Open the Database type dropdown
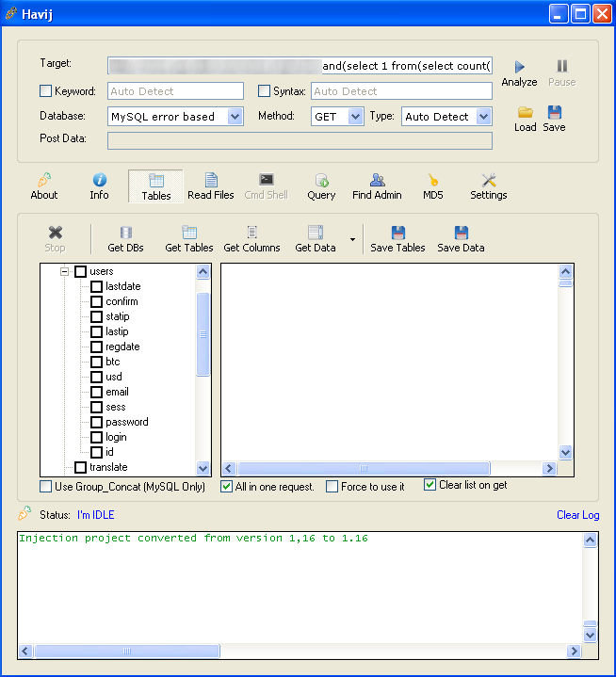 pos(235,116)
